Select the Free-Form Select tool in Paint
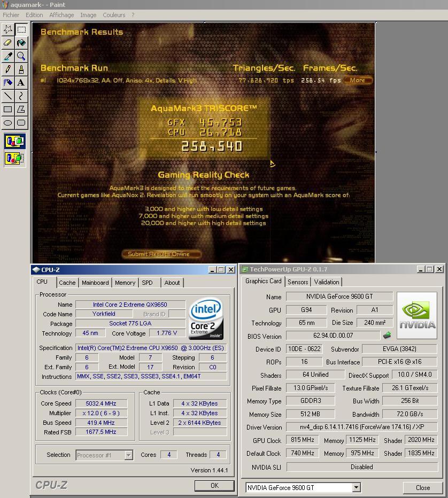This screenshot has width=448, height=498. 8,29
